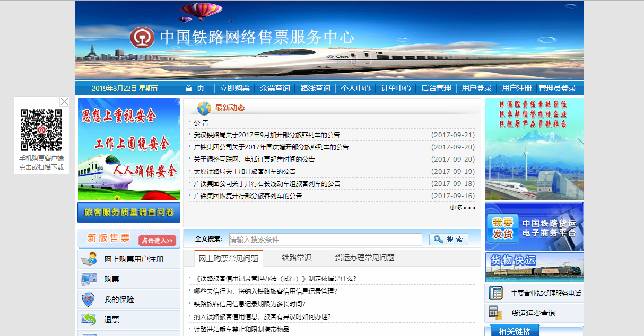Viewport: 644px width, 336px height.
Task: Click the China Railway logo in the banner
Action: 142,37
